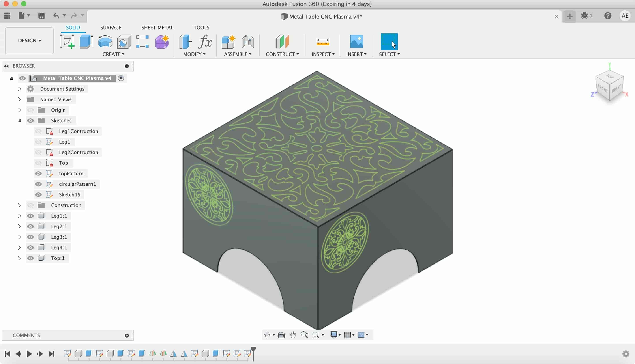
Task: Click the Measure tool icon
Action: pyautogui.click(x=323, y=41)
